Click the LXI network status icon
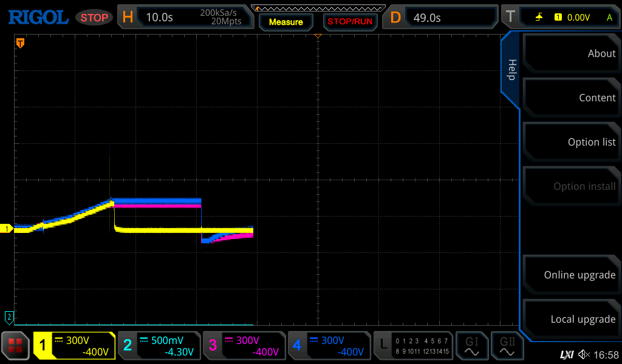 click(x=566, y=354)
